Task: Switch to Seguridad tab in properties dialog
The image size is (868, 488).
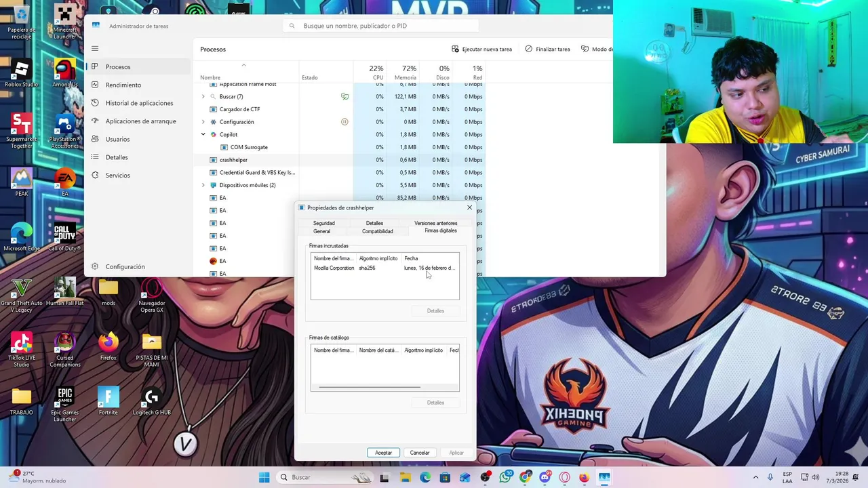Action: (323, 223)
